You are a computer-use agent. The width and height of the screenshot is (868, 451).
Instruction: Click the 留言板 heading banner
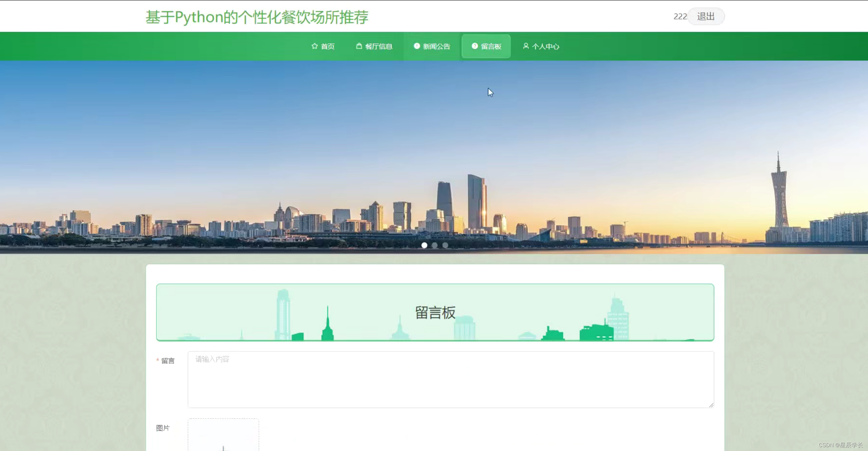[435, 312]
